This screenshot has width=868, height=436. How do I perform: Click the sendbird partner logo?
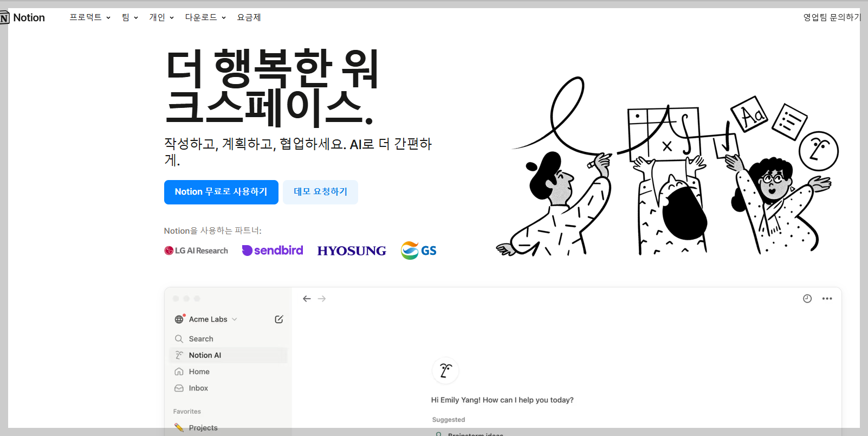point(273,251)
